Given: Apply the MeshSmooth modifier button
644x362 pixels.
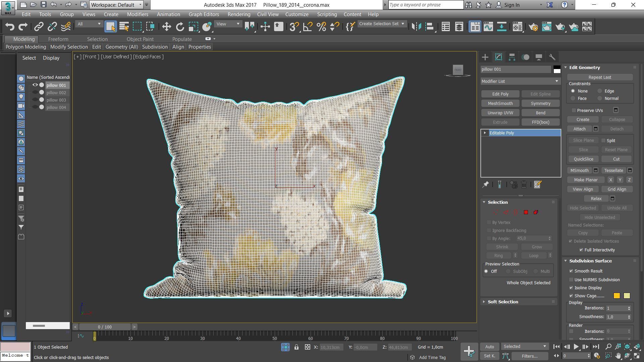Looking at the screenshot, I should 500,104.
